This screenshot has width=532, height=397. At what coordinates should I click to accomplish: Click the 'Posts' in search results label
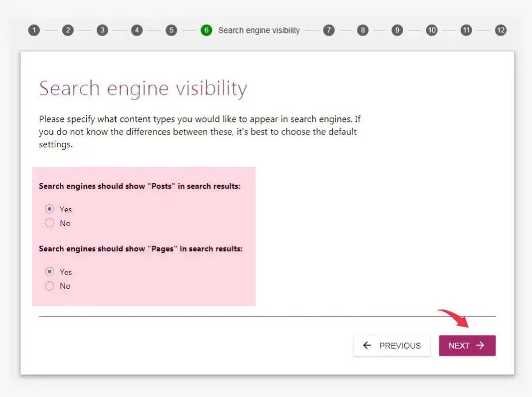139,186
